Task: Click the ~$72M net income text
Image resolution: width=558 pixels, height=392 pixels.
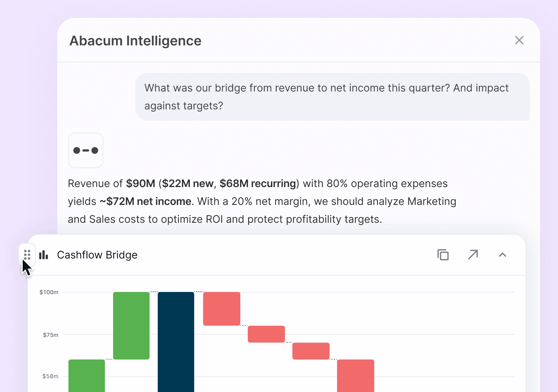Action: click(145, 201)
